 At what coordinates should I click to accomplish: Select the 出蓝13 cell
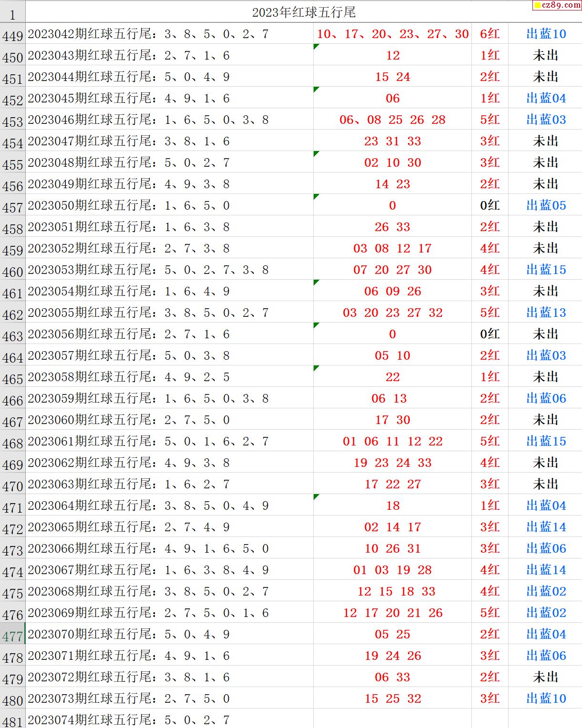click(545, 313)
